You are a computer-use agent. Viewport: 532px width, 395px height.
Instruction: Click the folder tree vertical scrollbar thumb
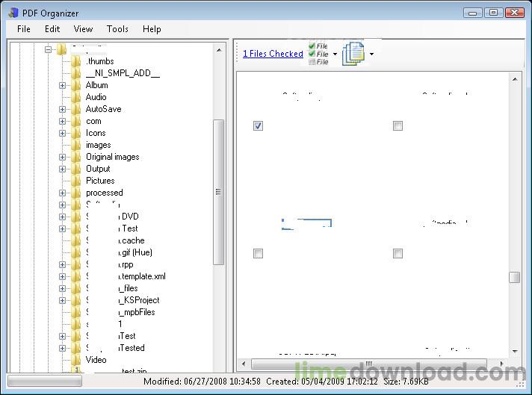(218, 192)
